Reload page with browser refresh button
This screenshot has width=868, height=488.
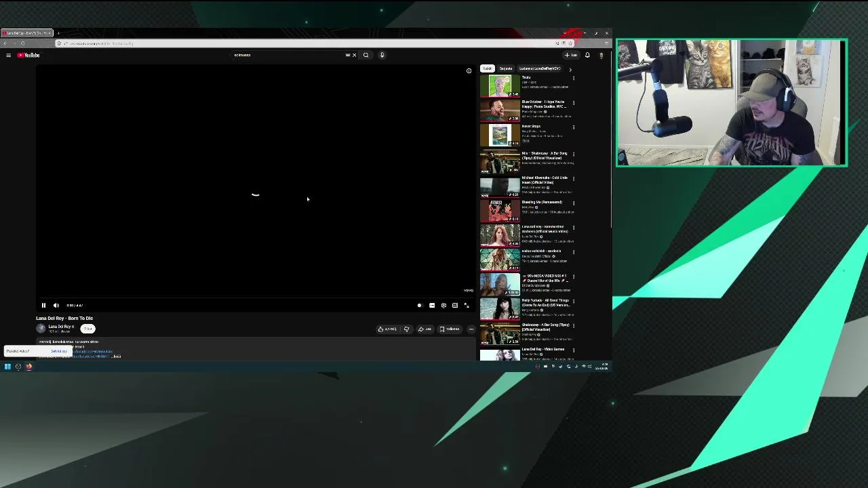click(23, 43)
